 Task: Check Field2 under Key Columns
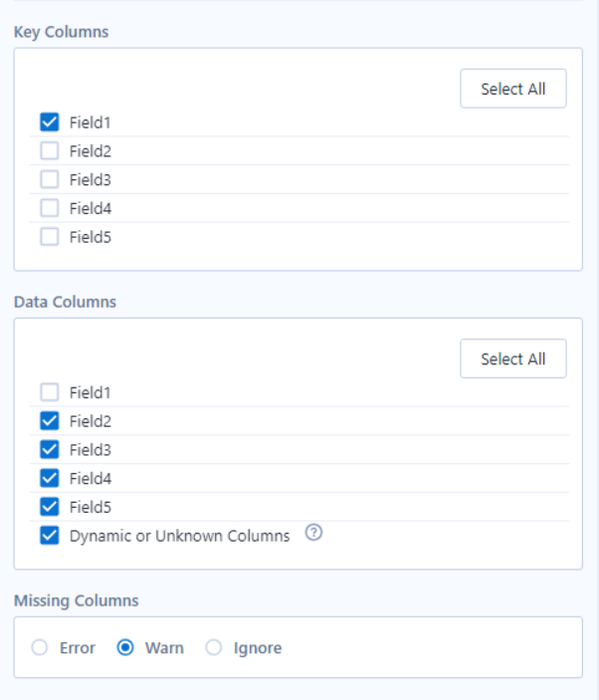click(x=50, y=151)
